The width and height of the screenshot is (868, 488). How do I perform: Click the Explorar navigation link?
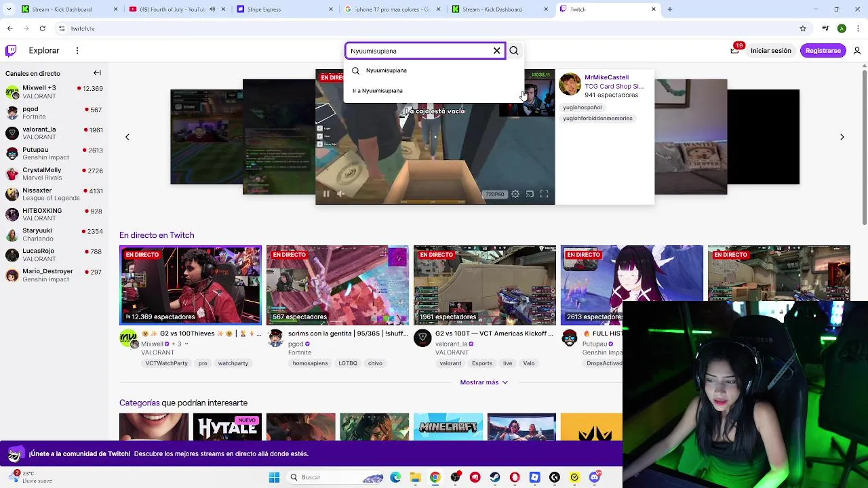(44, 50)
